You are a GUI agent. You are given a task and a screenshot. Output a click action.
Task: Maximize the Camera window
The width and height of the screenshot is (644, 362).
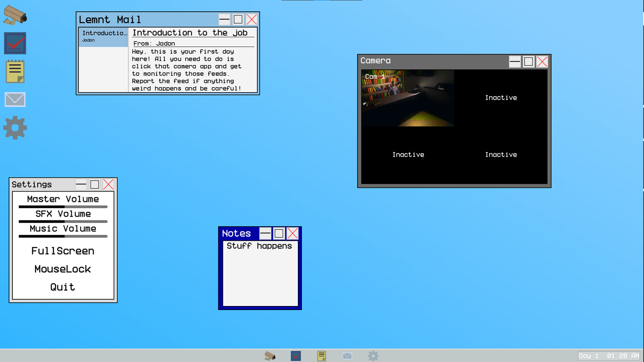[x=528, y=62]
